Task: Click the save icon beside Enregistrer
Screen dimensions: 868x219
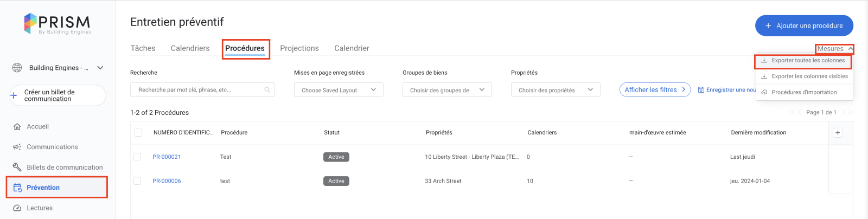Action: pos(701,90)
